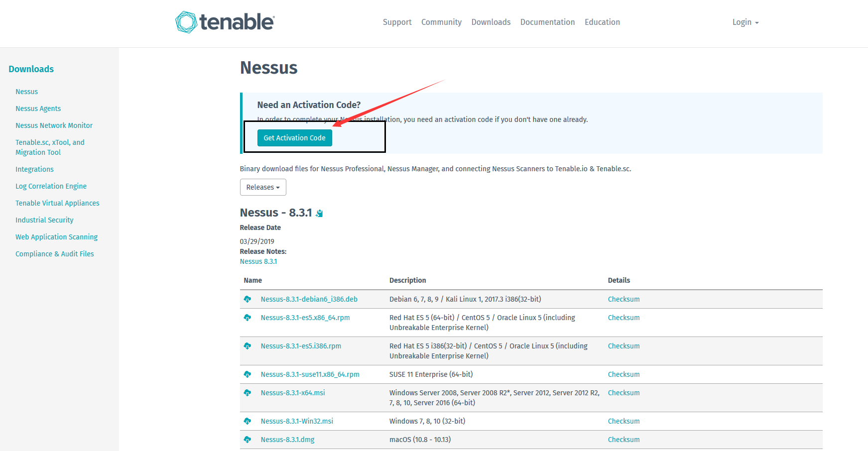Open the Login dropdown menu

click(745, 22)
